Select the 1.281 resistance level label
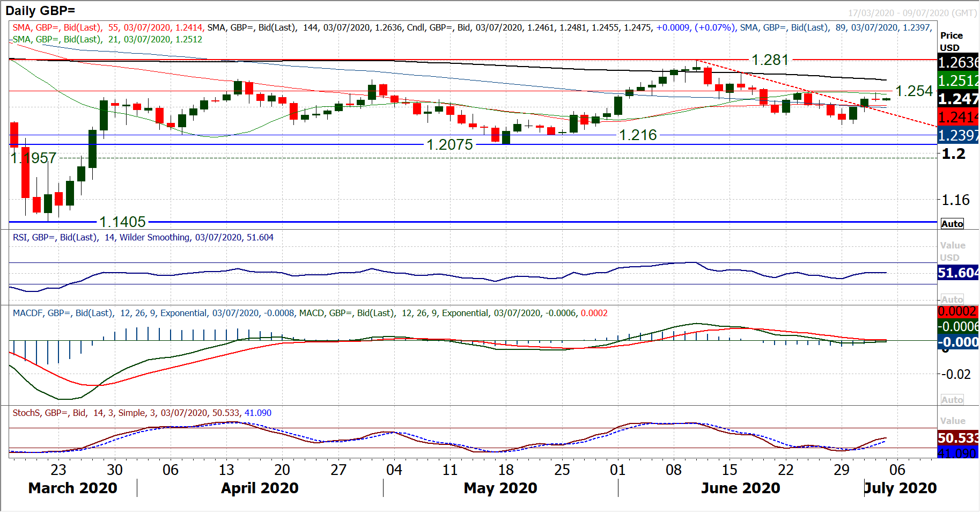 click(x=770, y=60)
